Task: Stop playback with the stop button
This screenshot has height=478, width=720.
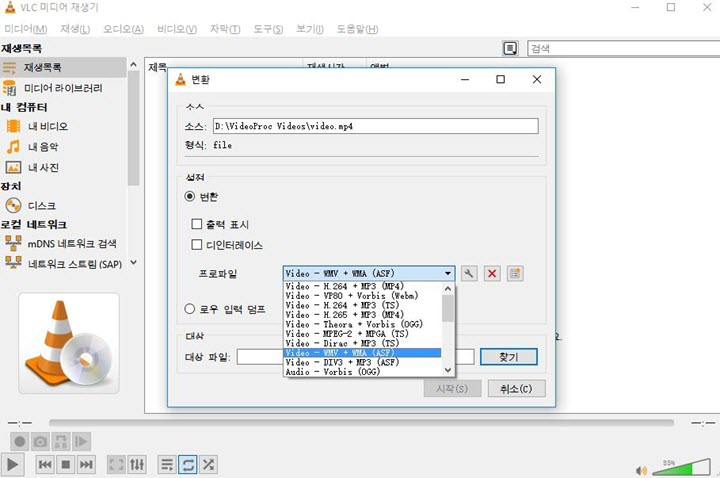Action: [66, 465]
